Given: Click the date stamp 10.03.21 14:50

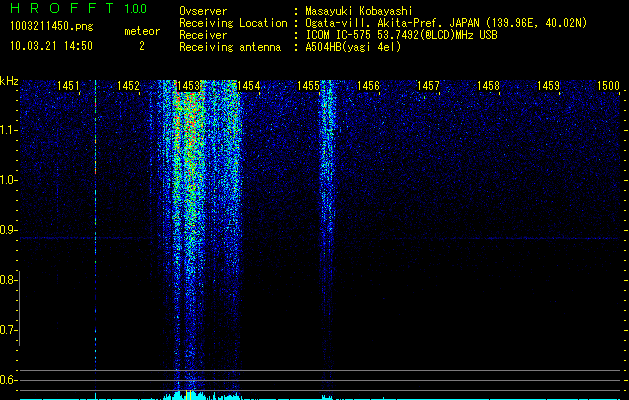Looking at the screenshot, I should tap(51, 46).
